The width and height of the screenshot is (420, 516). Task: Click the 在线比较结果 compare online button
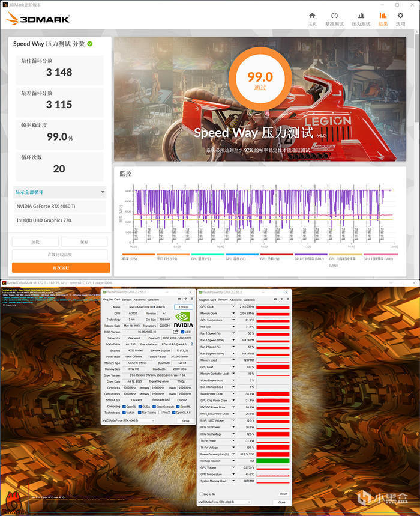pyautogui.click(x=60, y=255)
